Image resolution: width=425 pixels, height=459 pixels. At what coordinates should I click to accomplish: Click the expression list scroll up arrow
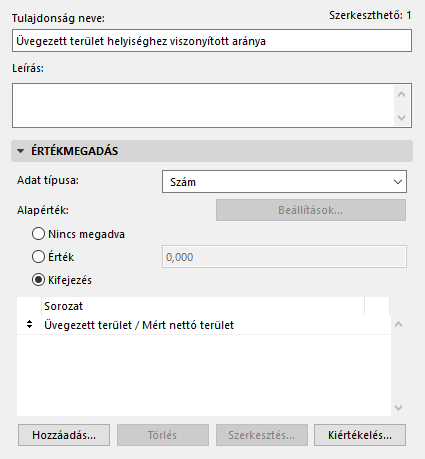pyautogui.click(x=398, y=324)
